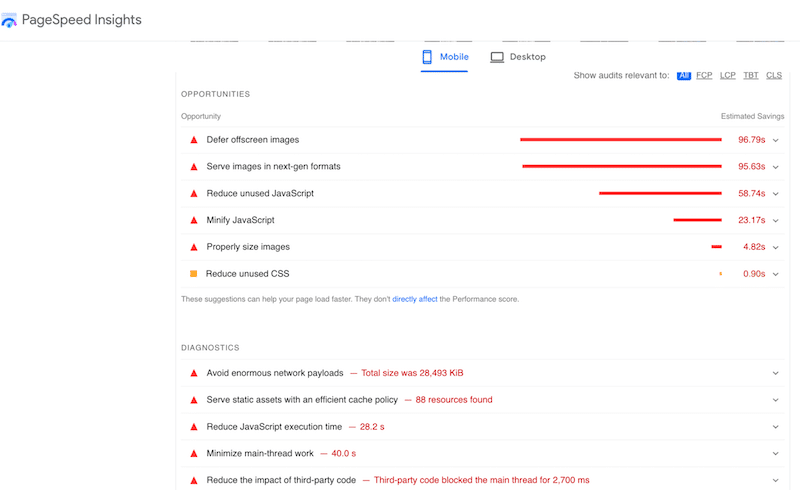Viewport: 800px width, 490px height.
Task: Expand Serve static assets cache policy chevron
Action: tap(775, 400)
